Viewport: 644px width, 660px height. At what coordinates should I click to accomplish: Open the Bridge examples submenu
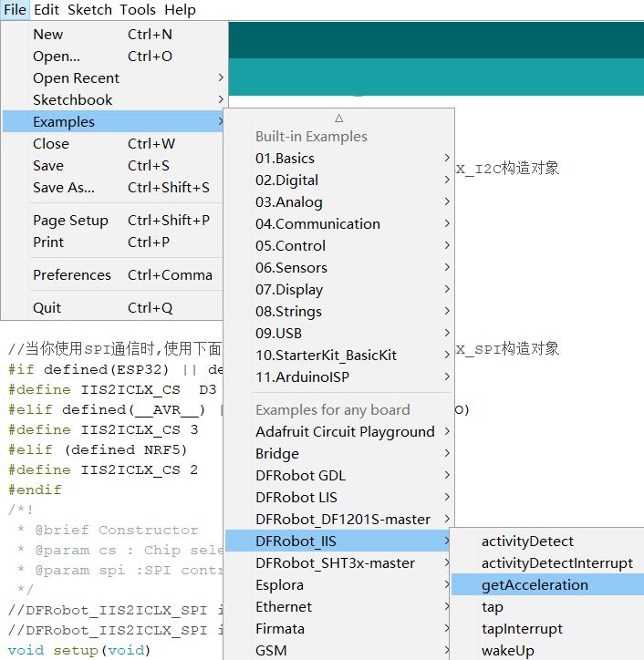point(339,454)
